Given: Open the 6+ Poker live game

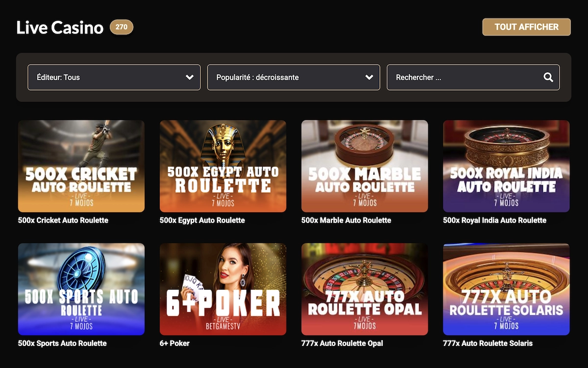Looking at the screenshot, I should pos(222,289).
